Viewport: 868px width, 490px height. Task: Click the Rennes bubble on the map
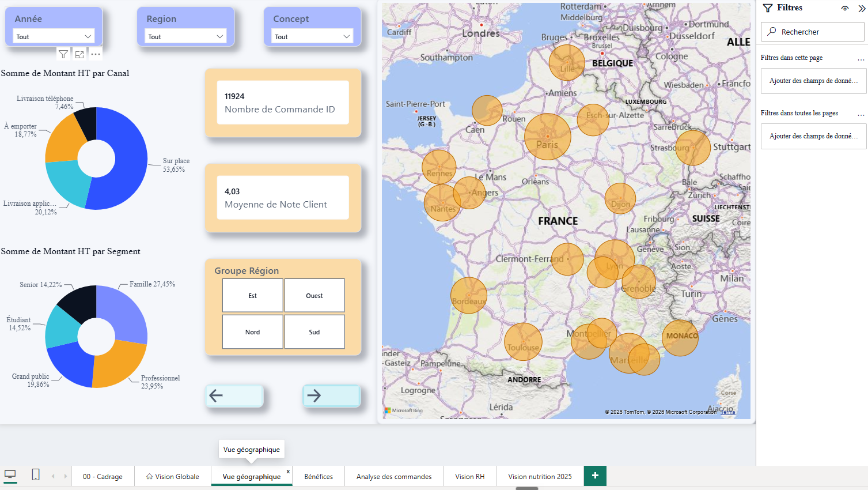tap(439, 167)
